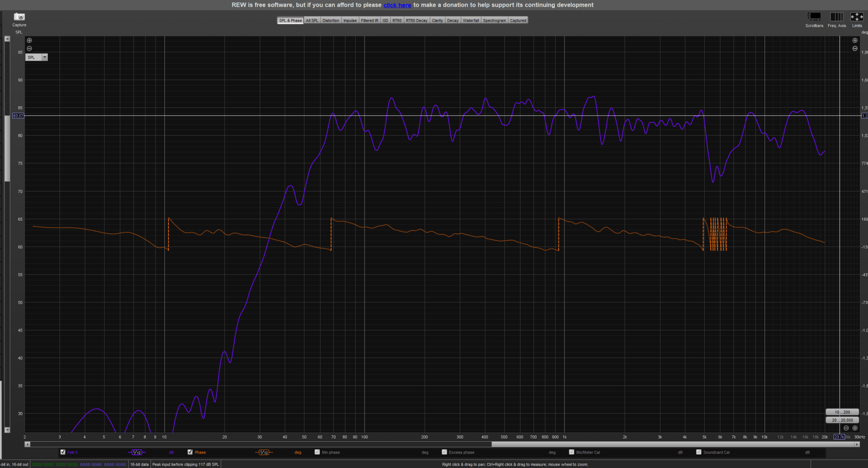Click the up arrow of the vertical scrollbar
The image size is (868, 468).
point(7,39)
